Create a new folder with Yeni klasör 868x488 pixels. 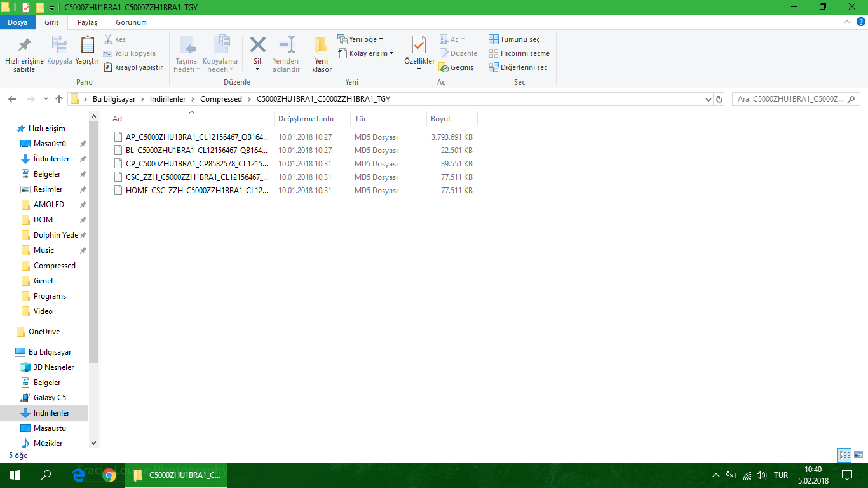(322, 54)
